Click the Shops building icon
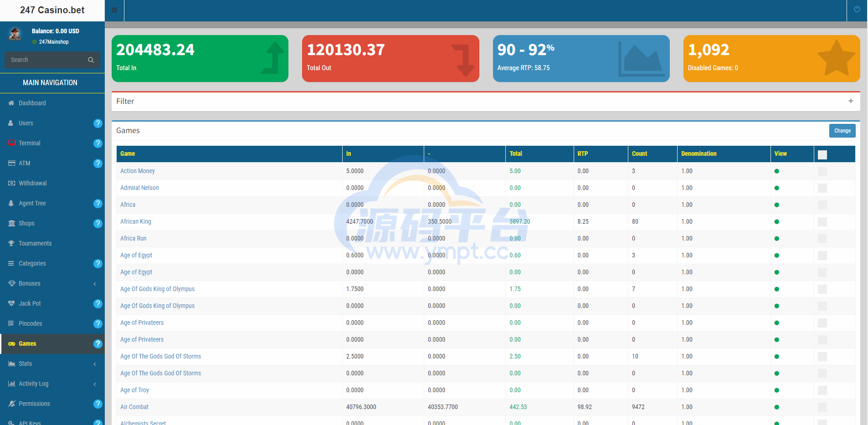The width and height of the screenshot is (868, 425). 12,223
